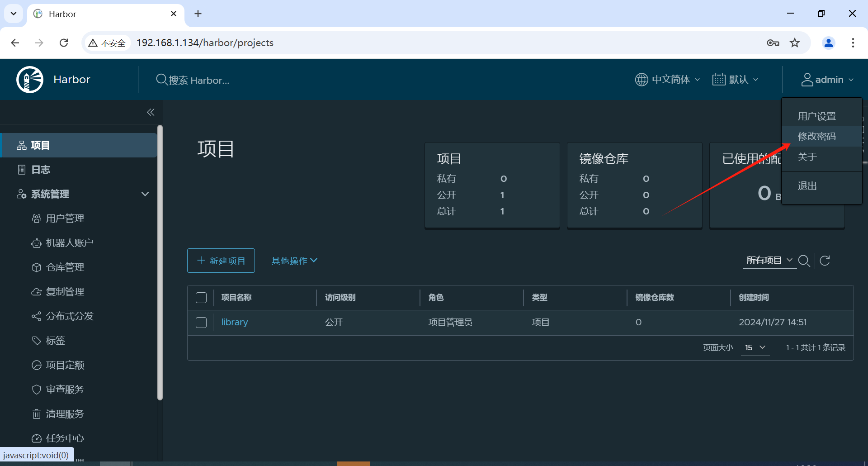Tick the library project row checkbox
The width and height of the screenshot is (868, 466).
(201, 323)
